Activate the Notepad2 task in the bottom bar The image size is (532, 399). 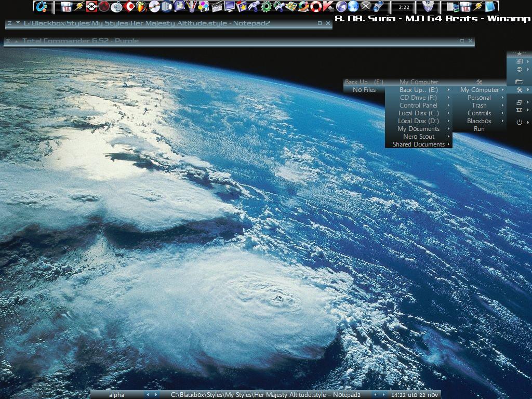(265, 395)
